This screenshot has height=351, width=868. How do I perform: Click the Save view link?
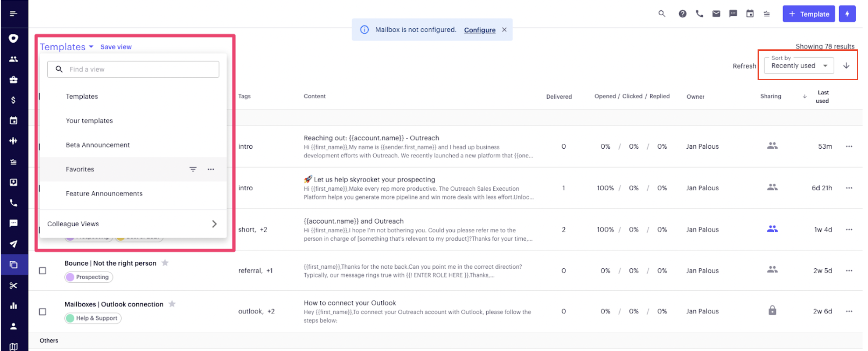pos(116,47)
